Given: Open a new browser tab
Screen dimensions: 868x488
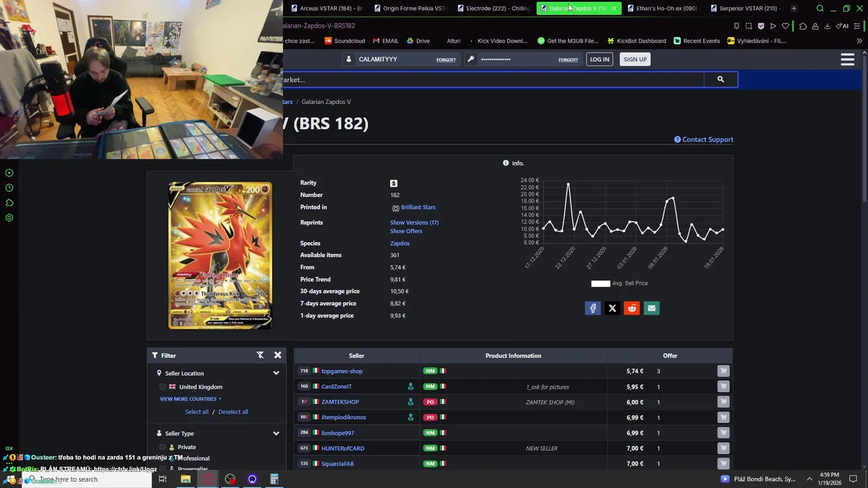Looking at the screenshot, I should coord(794,8).
